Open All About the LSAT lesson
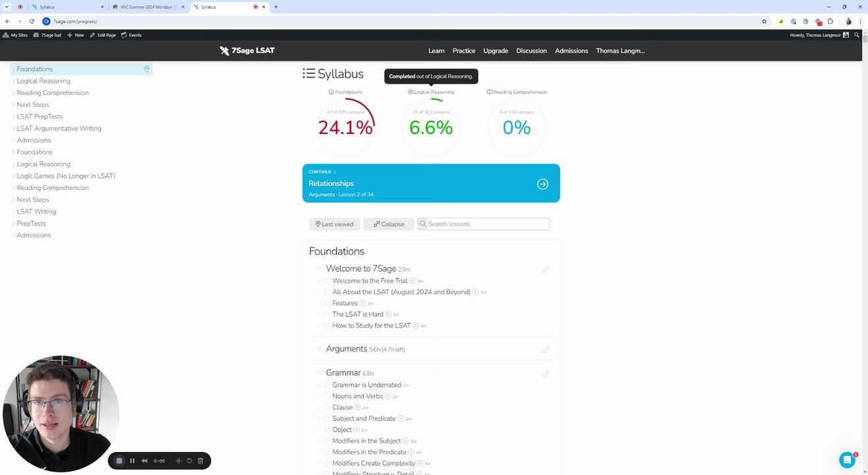The image size is (868, 475). click(401, 292)
